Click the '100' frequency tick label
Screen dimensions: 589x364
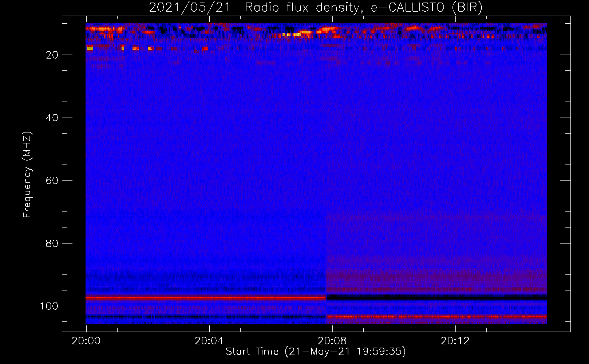[x=49, y=306]
